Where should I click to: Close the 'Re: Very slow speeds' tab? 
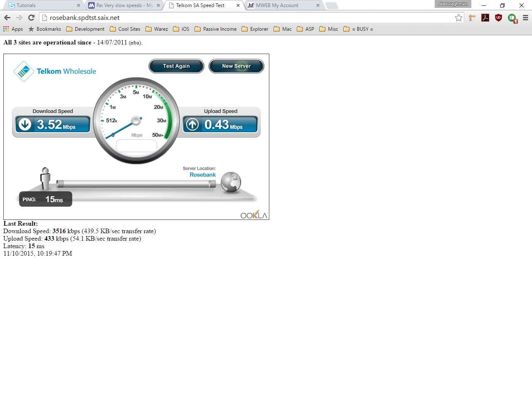coord(158,5)
